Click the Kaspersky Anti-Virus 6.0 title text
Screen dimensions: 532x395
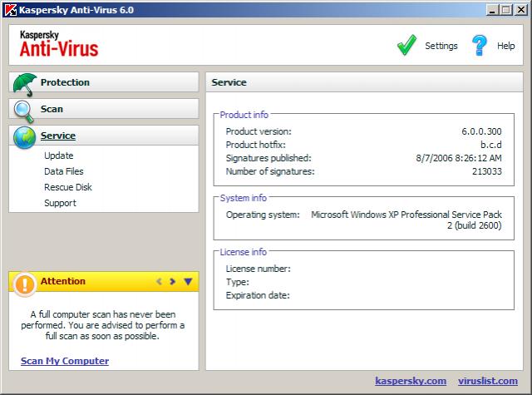click(76, 10)
